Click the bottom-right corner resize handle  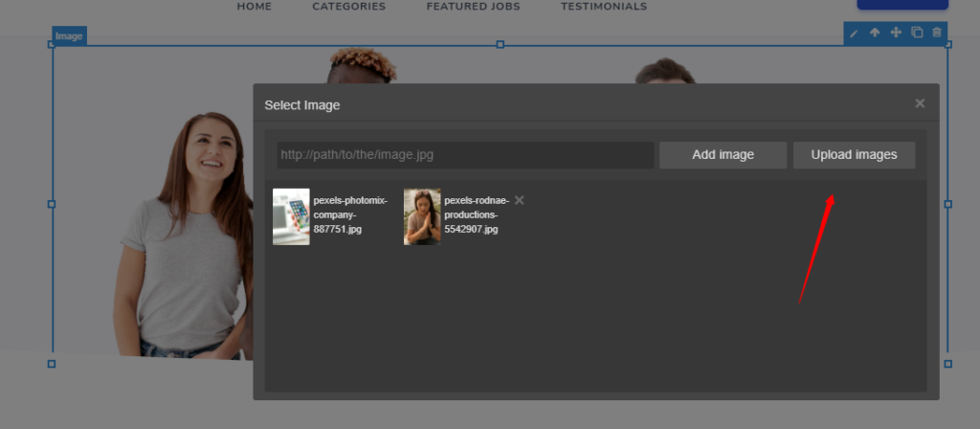(947, 364)
